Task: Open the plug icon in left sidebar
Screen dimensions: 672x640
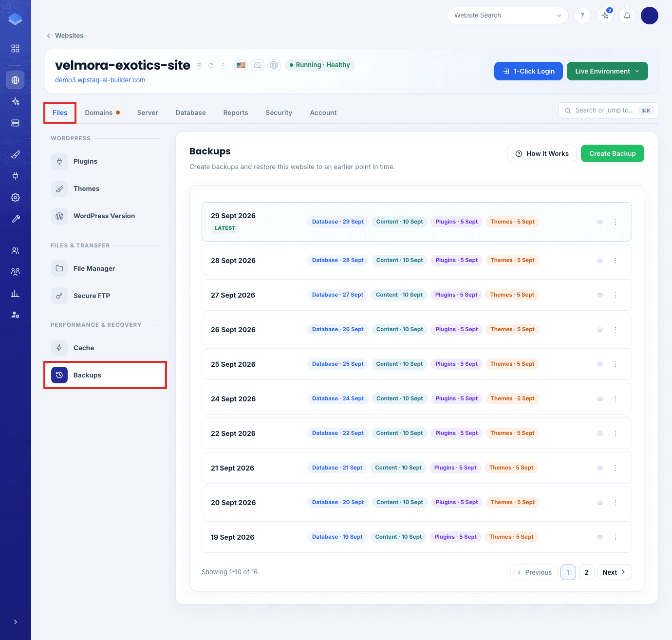Action: pos(16,176)
